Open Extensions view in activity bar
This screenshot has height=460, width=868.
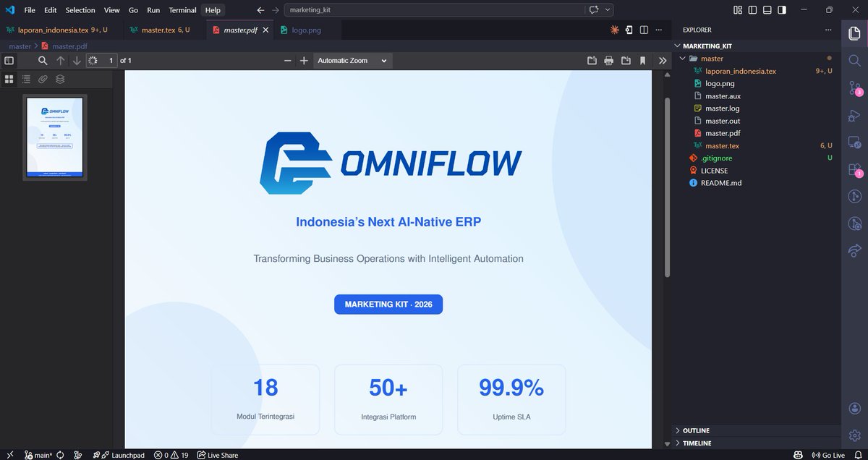click(x=854, y=169)
